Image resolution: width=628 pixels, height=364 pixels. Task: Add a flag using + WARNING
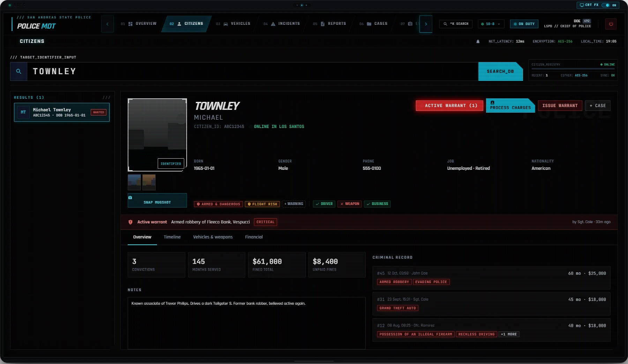(294, 204)
